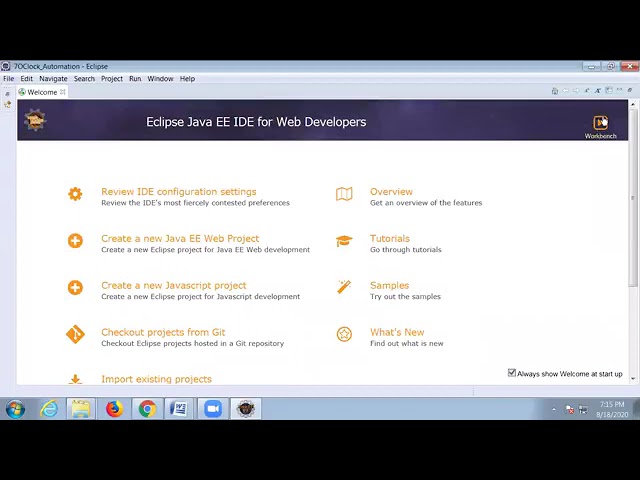Open Zoom from taskbar
The width and height of the screenshot is (640, 480).
pos(213,409)
